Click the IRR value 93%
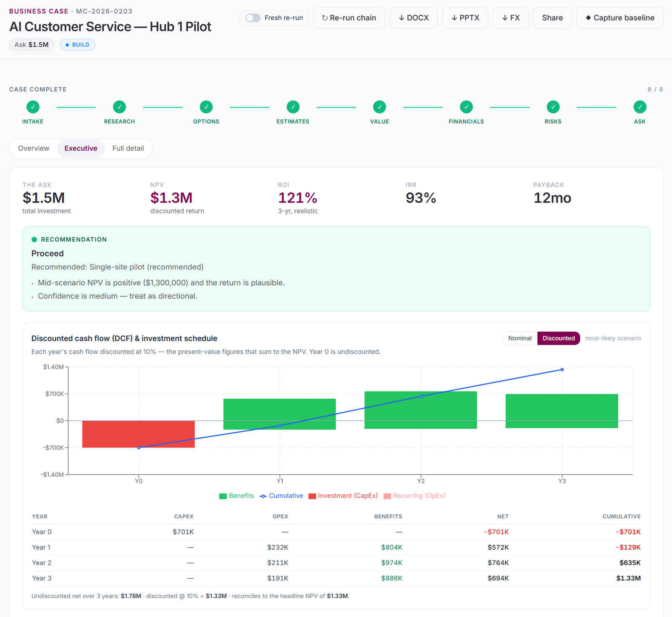Viewport: 672px width, 617px height. (421, 198)
